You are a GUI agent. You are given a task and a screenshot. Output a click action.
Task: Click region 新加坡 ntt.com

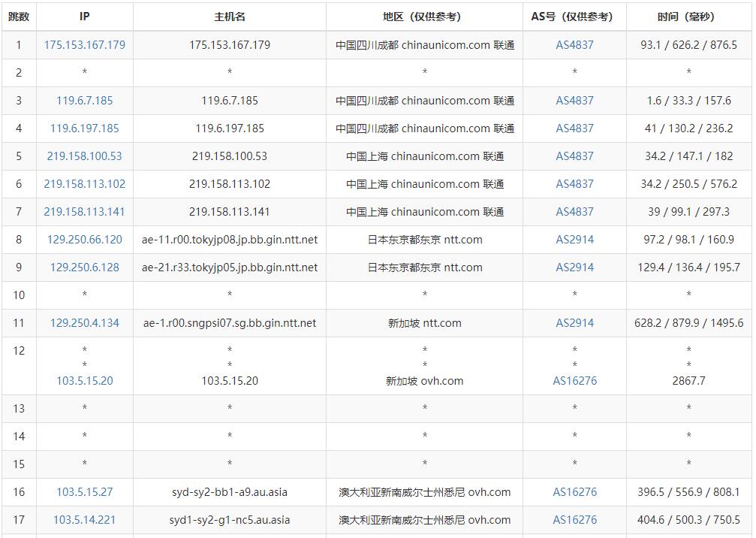coord(424,323)
